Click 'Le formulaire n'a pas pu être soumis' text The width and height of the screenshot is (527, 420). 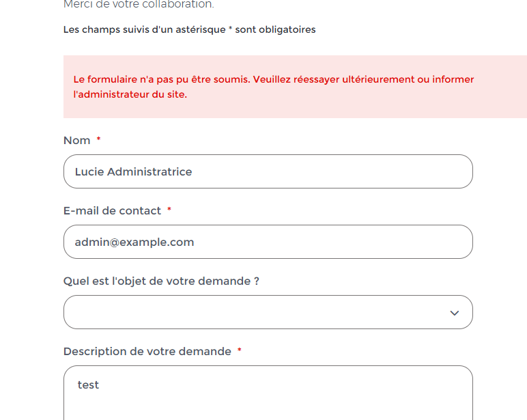tap(162, 79)
